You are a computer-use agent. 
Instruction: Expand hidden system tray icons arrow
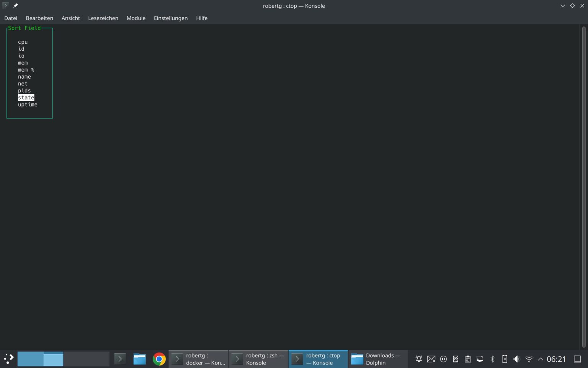[x=541, y=359]
